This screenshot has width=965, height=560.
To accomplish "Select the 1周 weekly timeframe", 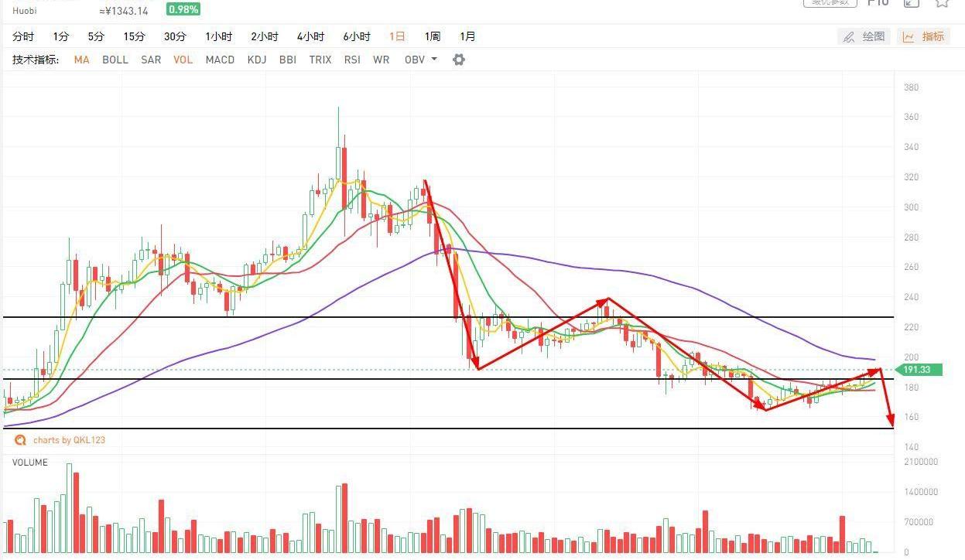I will (432, 36).
